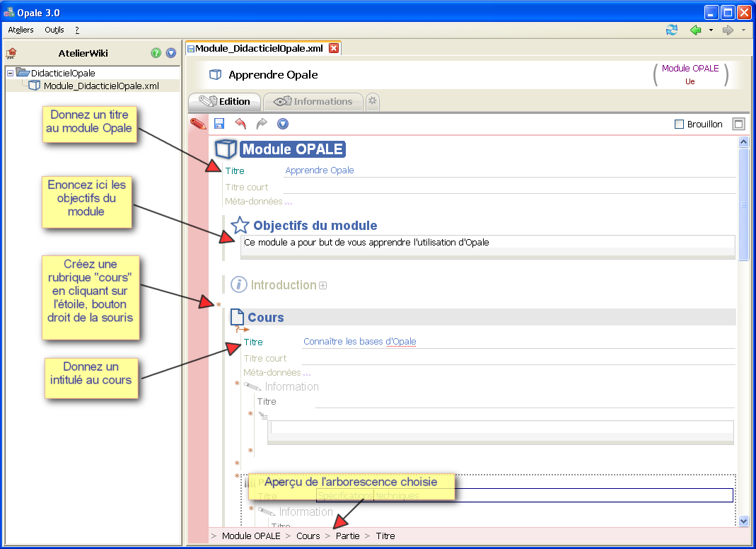The height and width of the screenshot is (549, 756).
Task: Go back with the green arrow
Action: coord(695,30)
